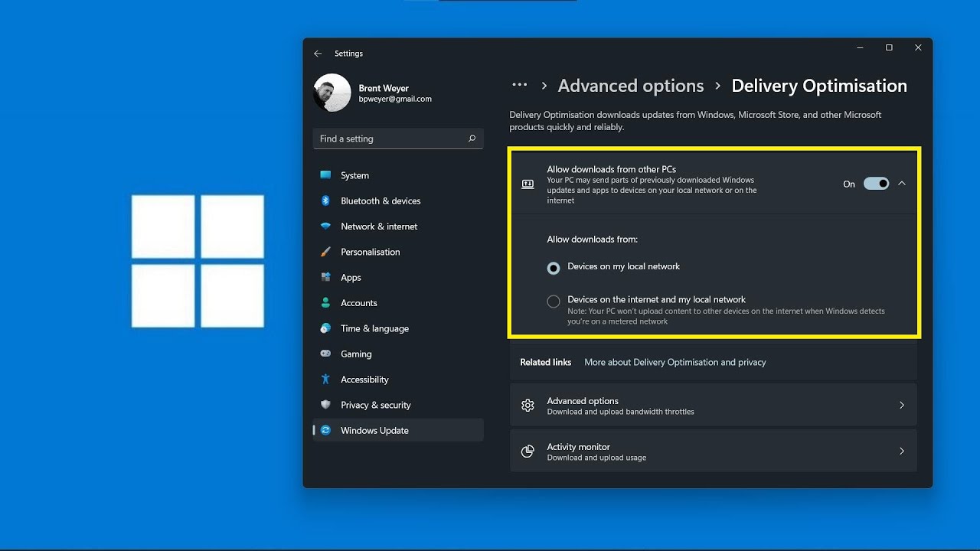The width and height of the screenshot is (980, 551).
Task: Click 'Download and upload usage' text
Action: (x=596, y=458)
